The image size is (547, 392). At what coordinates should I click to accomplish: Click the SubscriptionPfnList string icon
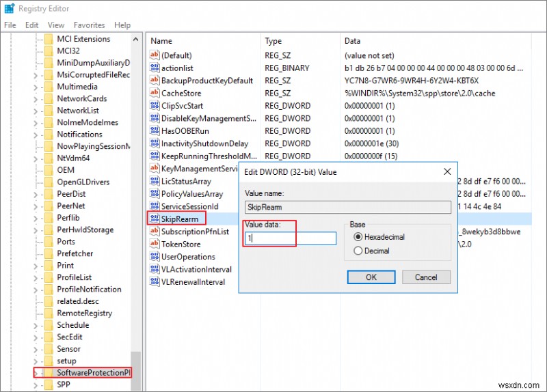[155, 232]
